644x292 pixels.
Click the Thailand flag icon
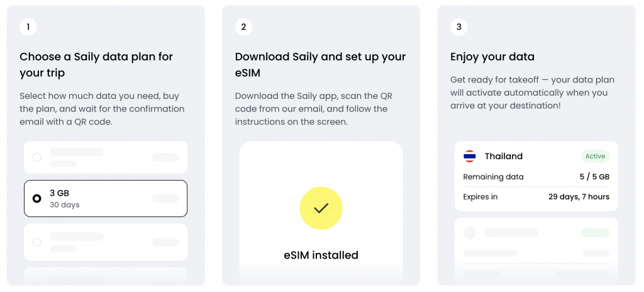[x=469, y=156]
